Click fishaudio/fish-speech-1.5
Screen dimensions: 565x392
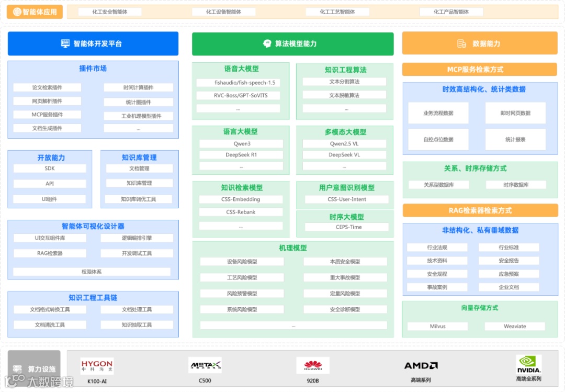pos(238,83)
